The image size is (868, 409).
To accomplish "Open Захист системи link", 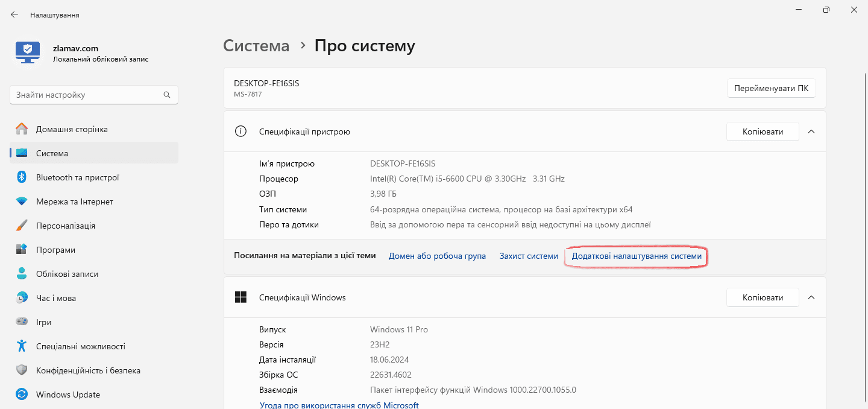I will [x=529, y=256].
